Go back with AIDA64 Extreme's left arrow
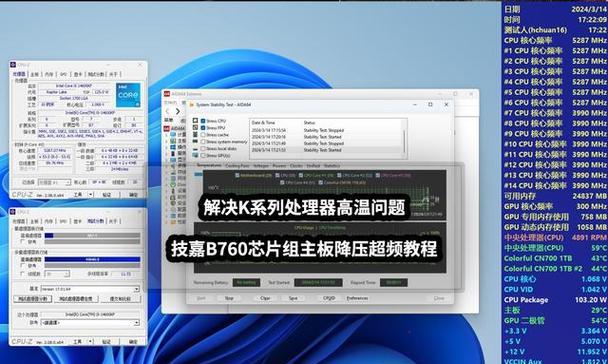 click(x=168, y=111)
